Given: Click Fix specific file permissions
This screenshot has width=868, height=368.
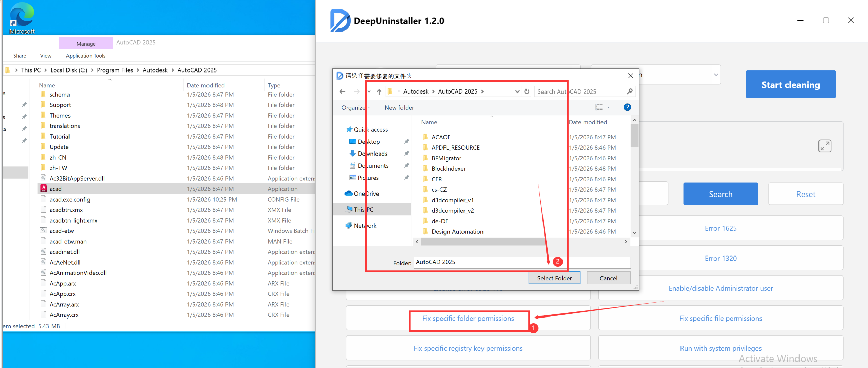Looking at the screenshot, I should [721, 318].
